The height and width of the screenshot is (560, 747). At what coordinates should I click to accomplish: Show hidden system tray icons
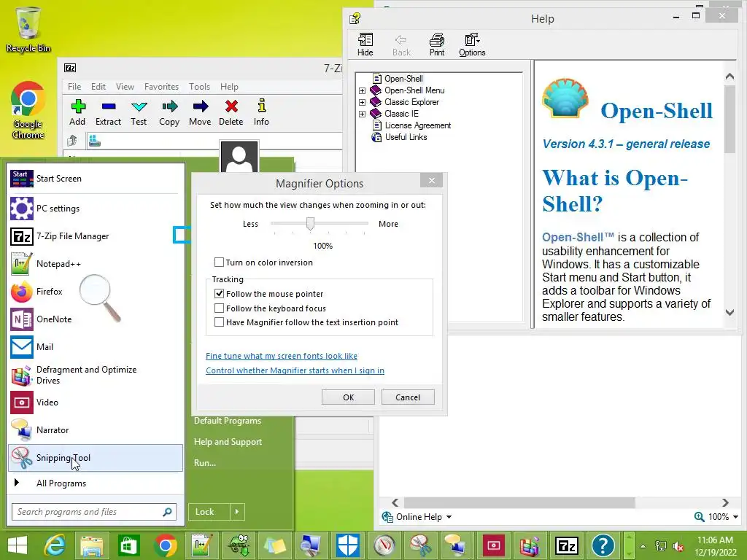pyautogui.click(x=643, y=546)
